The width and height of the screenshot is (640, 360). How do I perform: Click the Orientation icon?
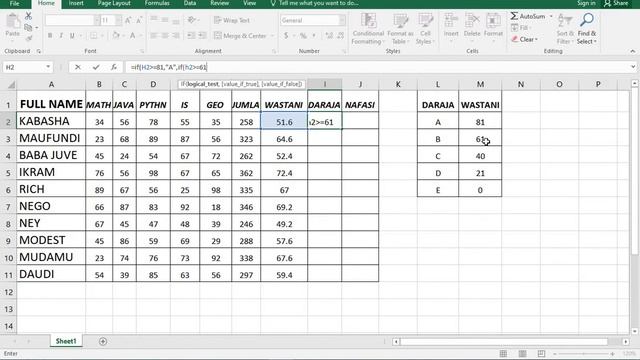(191, 20)
